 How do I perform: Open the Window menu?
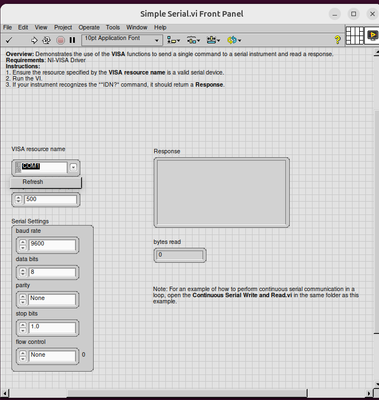[137, 28]
